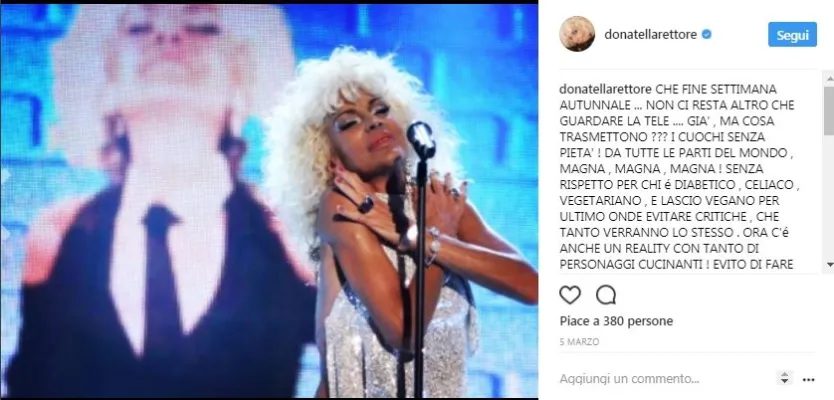Click the stepper's down arrow beside comment box

(x=785, y=381)
